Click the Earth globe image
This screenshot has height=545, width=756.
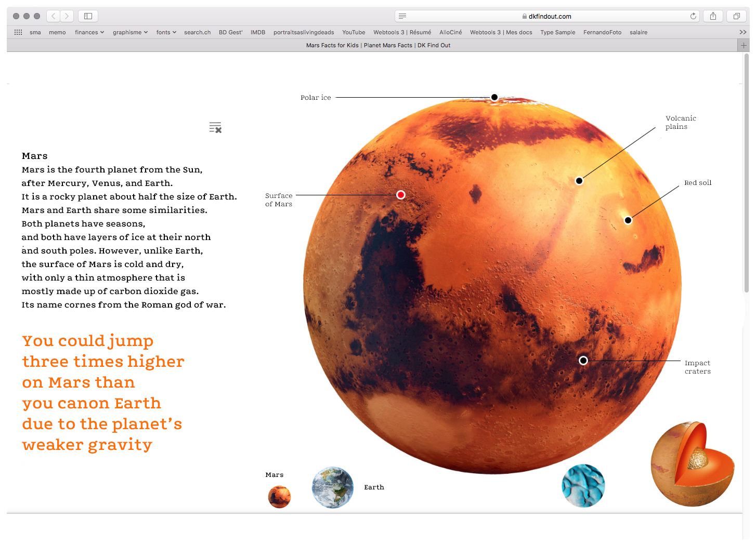[x=333, y=487]
